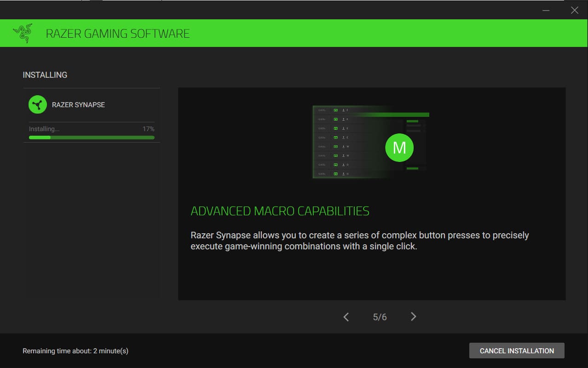Click the remaining time estimate text
The height and width of the screenshot is (368, 588).
(75, 351)
